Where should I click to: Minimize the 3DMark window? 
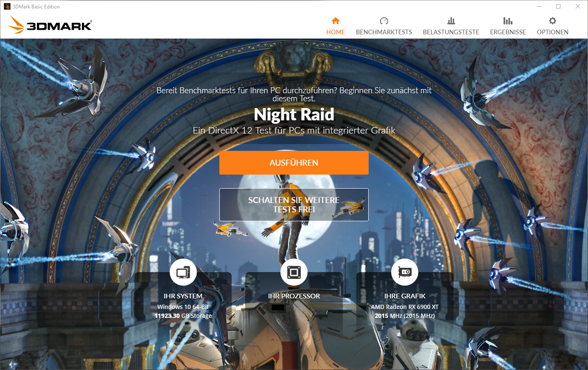pyautogui.click(x=539, y=6)
